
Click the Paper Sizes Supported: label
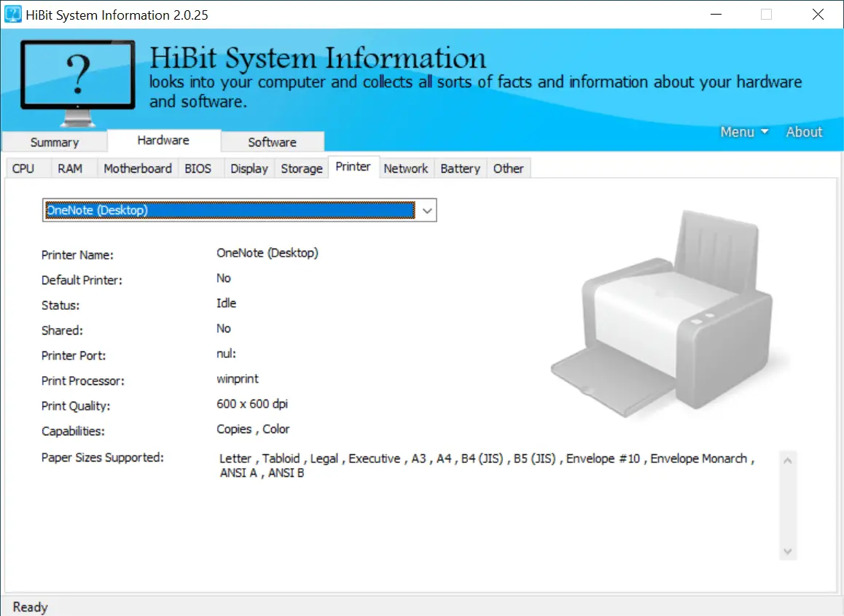click(102, 458)
